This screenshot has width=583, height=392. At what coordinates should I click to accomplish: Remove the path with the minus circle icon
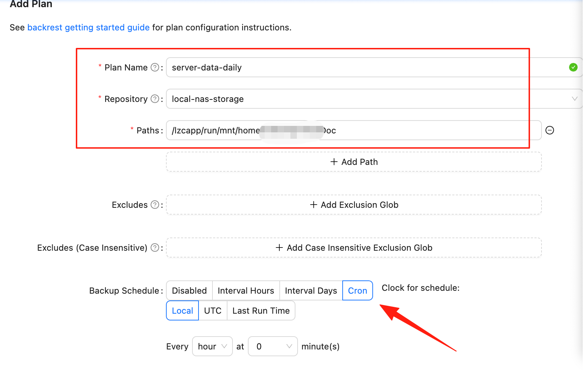pos(550,130)
